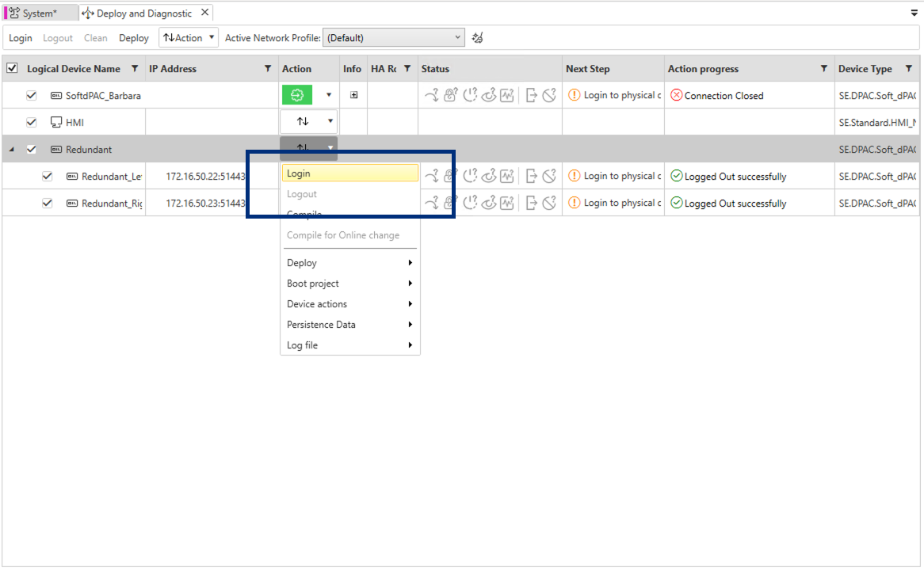Uncheck the SoftdPAC_Barbara checkbox
924x575 pixels.
[x=31, y=95]
